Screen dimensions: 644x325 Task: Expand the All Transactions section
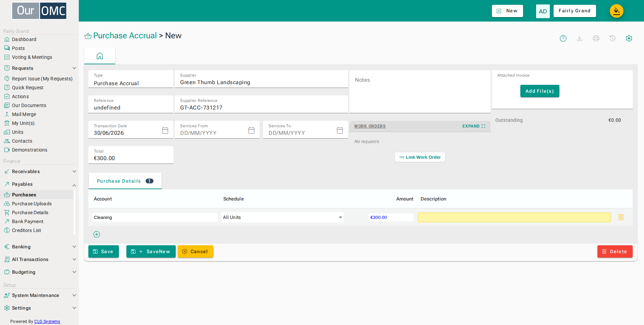tap(40, 259)
